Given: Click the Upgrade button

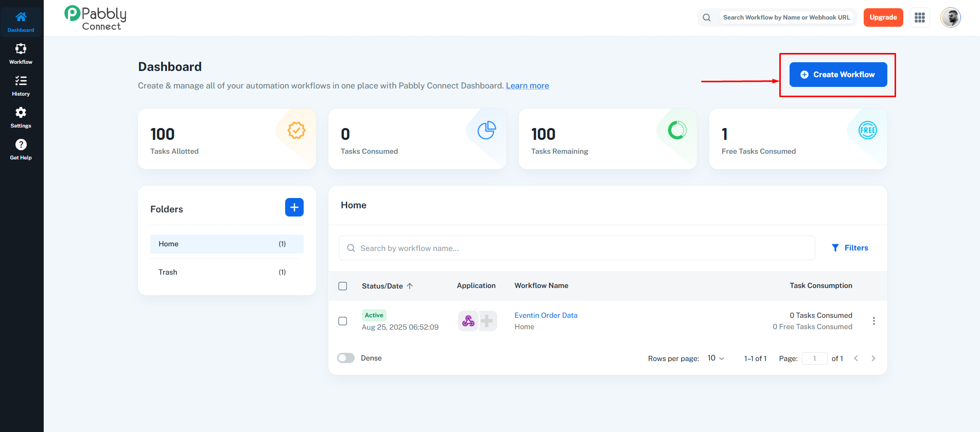Looking at the screenshot, I should click(x=883, y=17).
